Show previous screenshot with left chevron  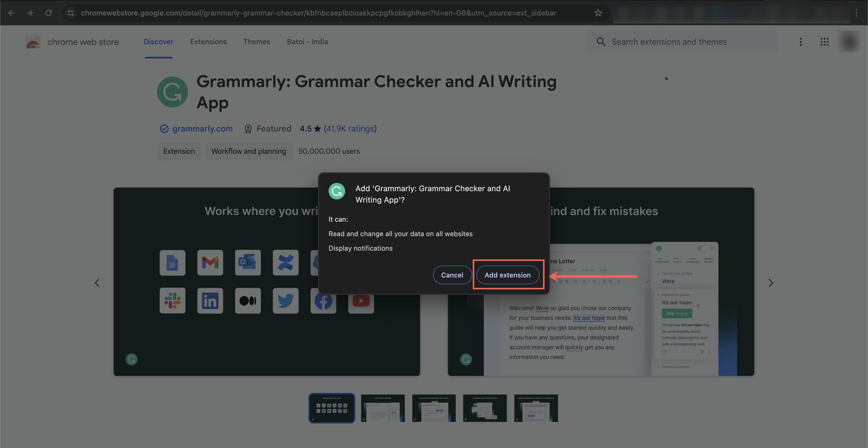point(97,283)
